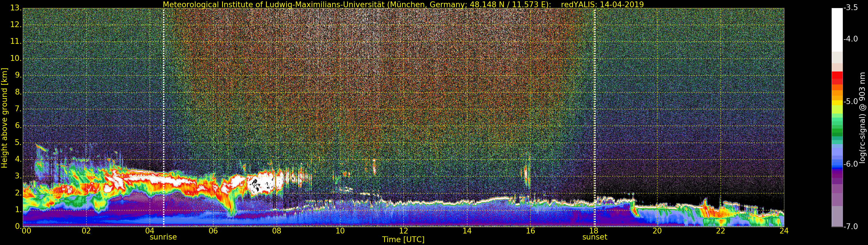The image size is (868, 245).
Task: Click the red segment of the colorbar
Action: click(x=837, y=78)
